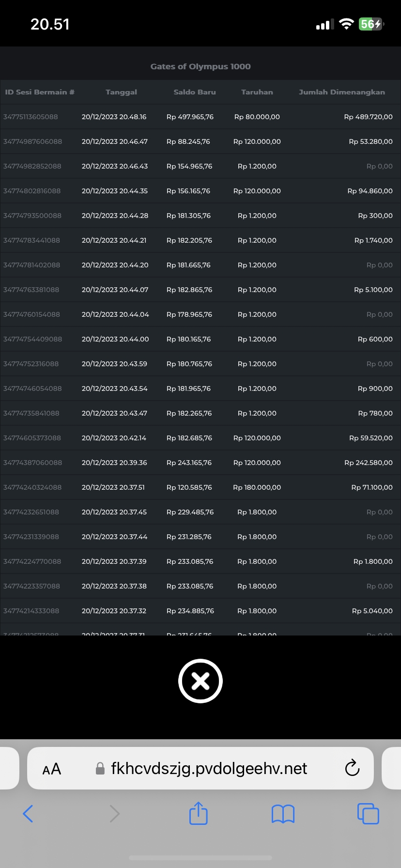The width and height of the screenshot is (401, 868).
Task: Tap the Taruhan column header
Action: [x=257, y=92]
